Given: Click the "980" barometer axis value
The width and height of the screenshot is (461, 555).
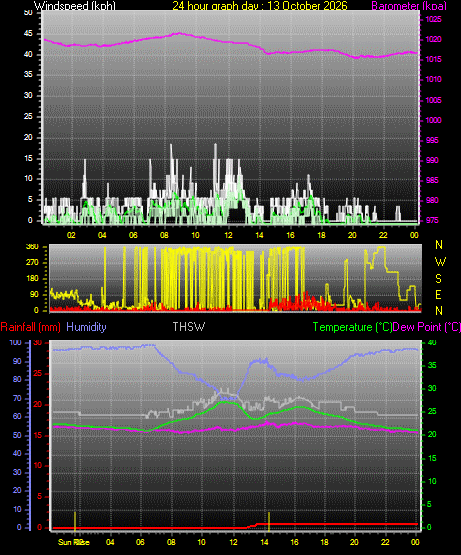Looking at the screenshot, I should click(432, 200).
